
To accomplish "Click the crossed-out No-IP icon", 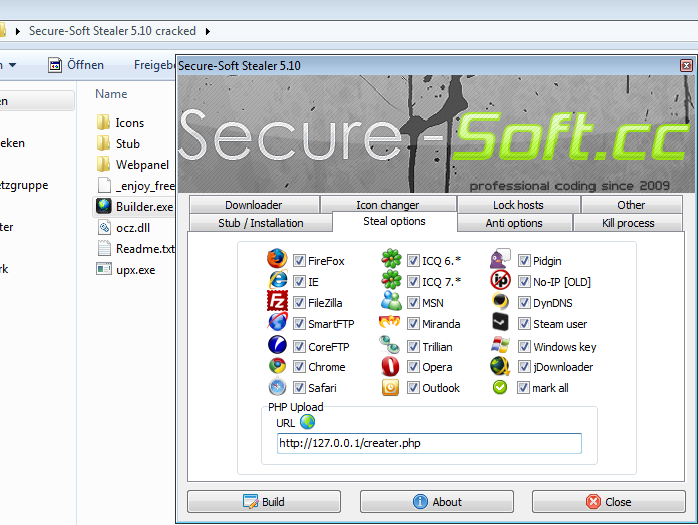I will click(500, 280).
